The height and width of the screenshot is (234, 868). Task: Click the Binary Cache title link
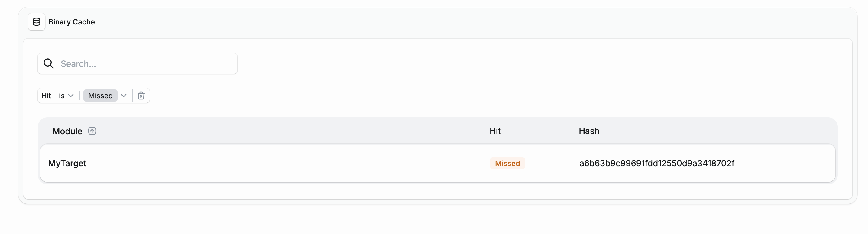(71, 21)
